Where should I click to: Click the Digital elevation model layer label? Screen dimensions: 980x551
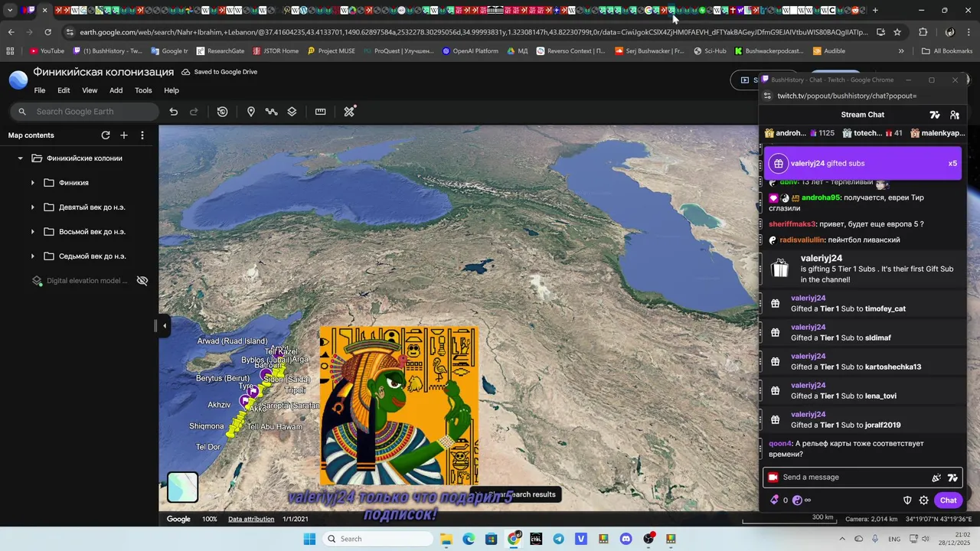[87, 281]
